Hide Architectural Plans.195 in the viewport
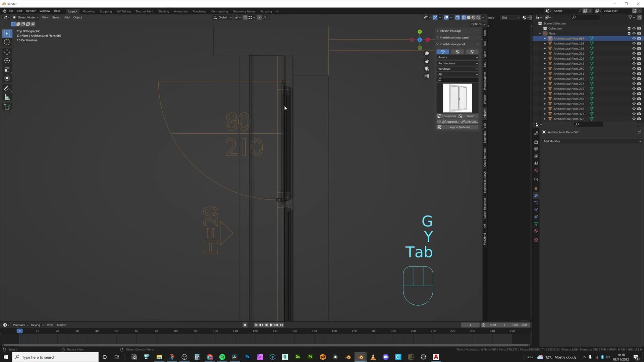This screenshot has height=362, width=644. tap(634, 44)
